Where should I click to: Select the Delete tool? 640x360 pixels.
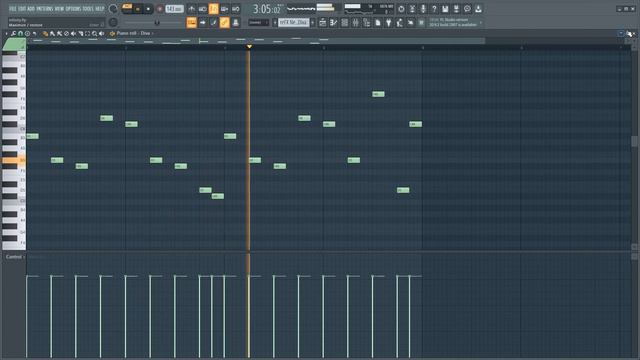(66, 33)
